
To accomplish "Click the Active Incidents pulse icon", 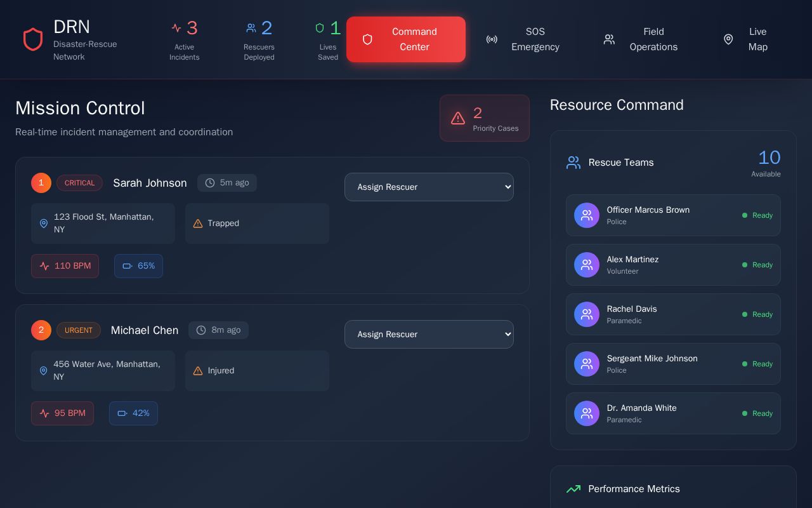I will click(176, 28).
